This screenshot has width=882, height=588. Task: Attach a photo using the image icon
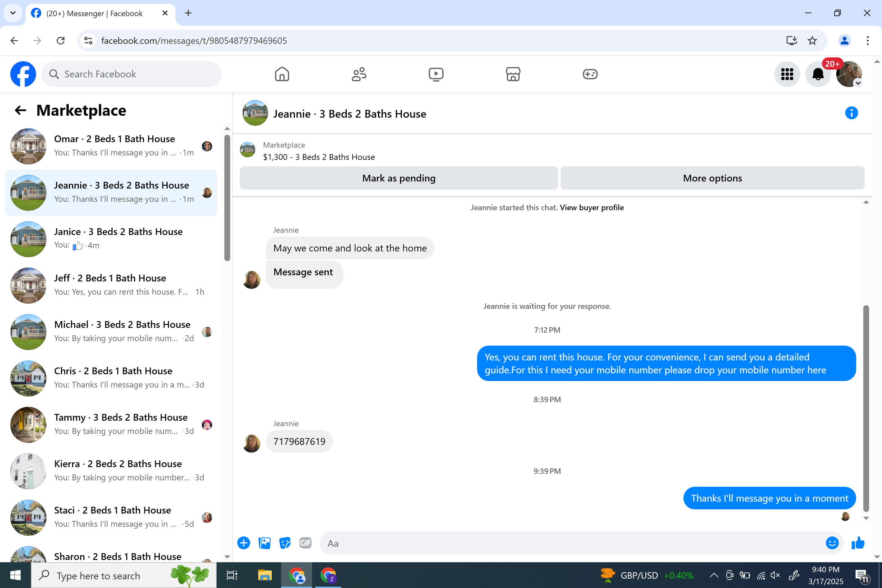264,543
